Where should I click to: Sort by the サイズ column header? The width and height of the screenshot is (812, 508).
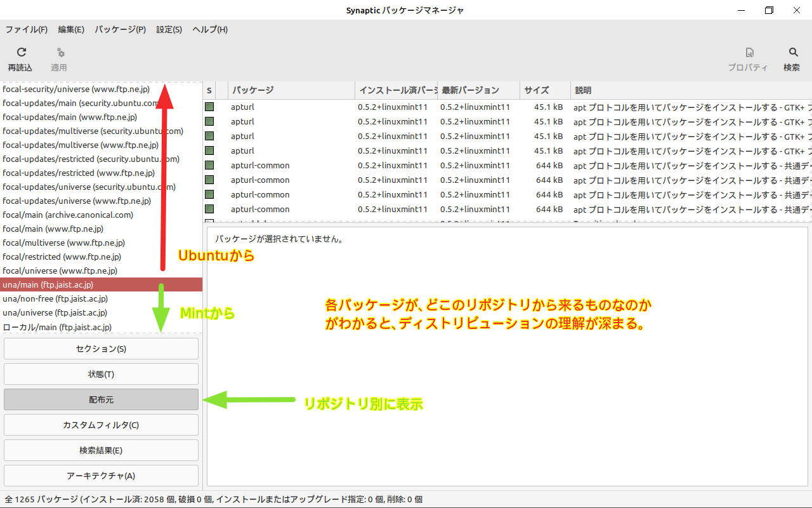[x=545, y=90]
